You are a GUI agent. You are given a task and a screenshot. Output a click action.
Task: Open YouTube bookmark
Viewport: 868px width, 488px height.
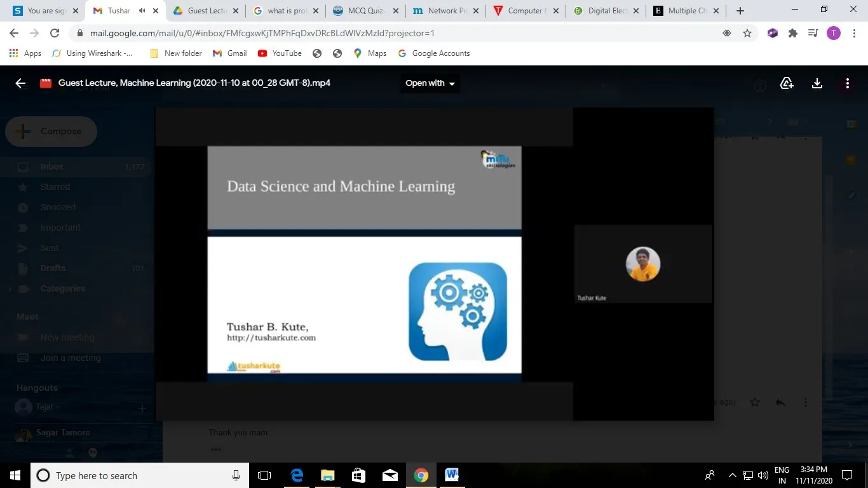(x=280, y=53)
